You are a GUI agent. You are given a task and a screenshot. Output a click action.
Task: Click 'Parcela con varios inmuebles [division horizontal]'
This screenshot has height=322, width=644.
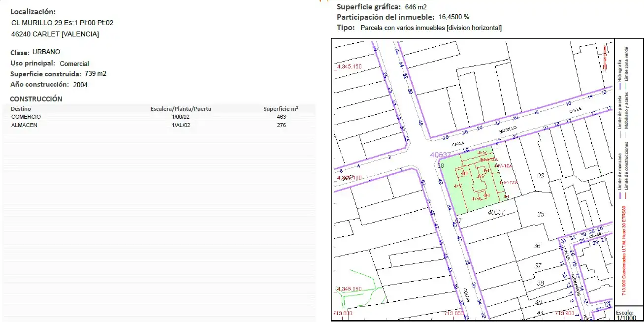(431, 28)
